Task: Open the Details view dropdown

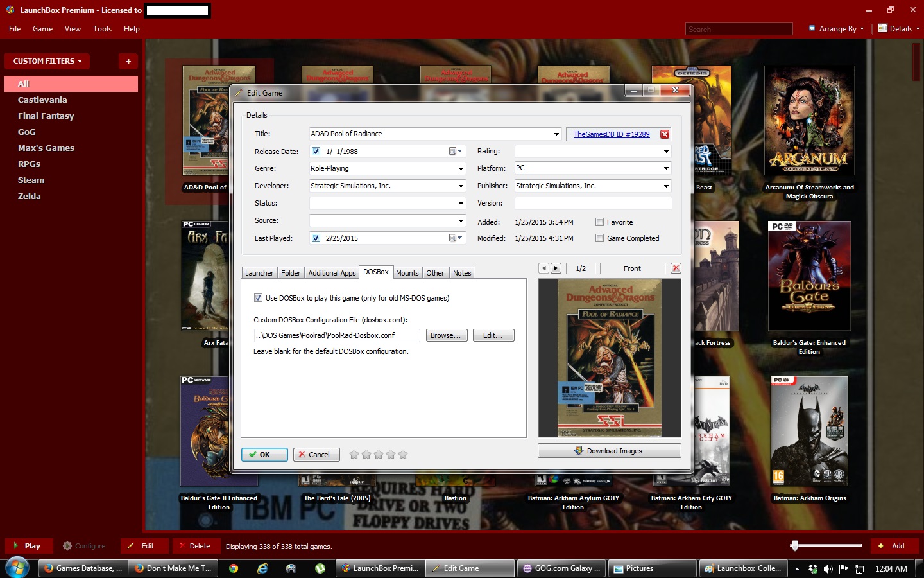Action: (x=898, y=29)
